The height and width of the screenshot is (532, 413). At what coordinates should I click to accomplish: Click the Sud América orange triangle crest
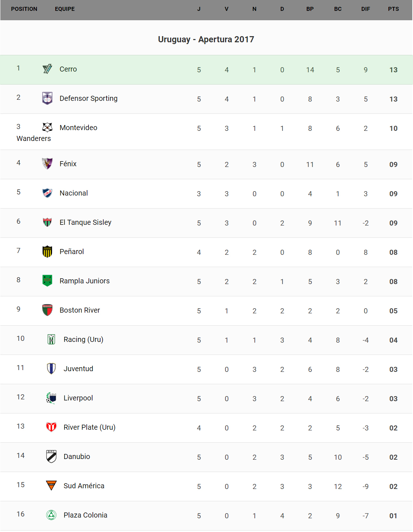click(x=51, y=485)
